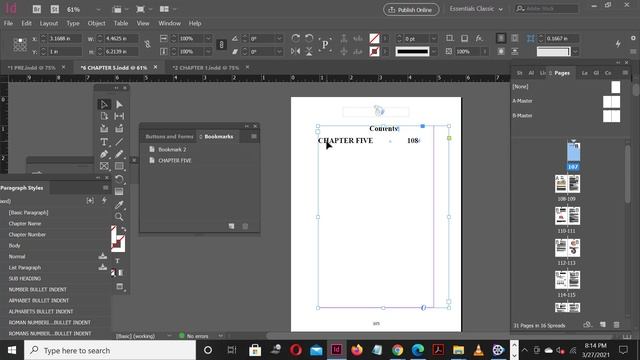Viewport: 640px width, 360px height.
Task: Rotate the object 90 degrees counter-clockwise
Action: click(x=309, y=38)
